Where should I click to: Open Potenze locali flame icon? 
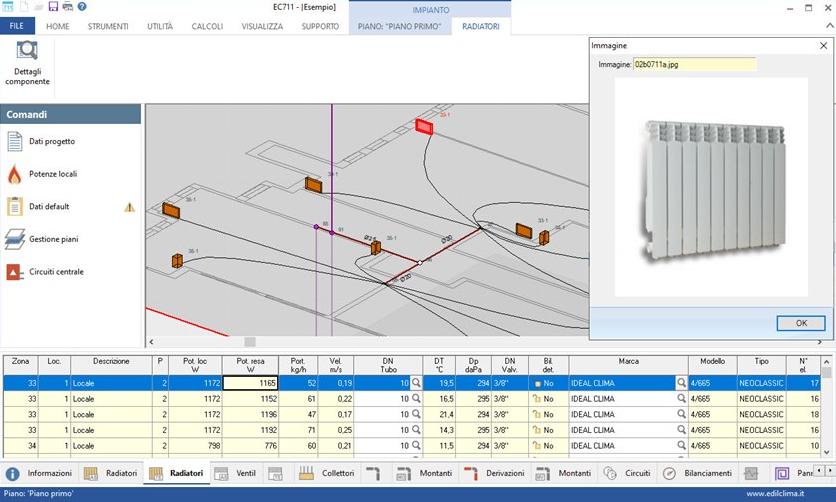click(15, 174)
